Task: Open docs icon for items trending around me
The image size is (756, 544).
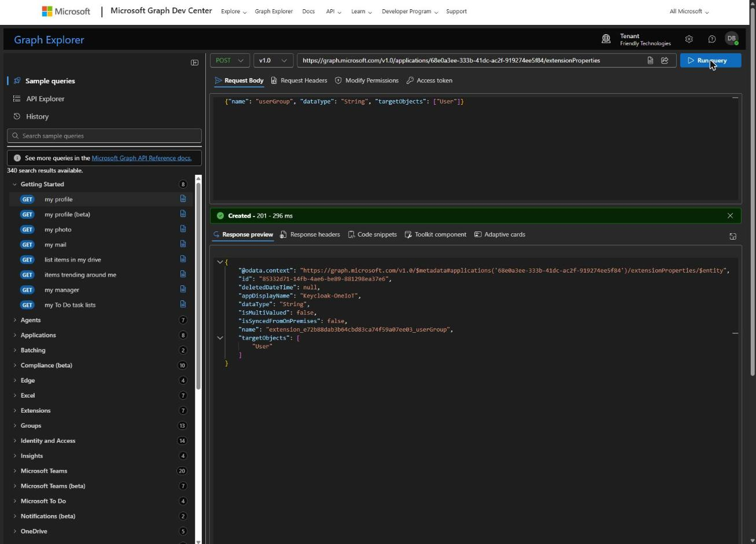Action: point(183,274)
